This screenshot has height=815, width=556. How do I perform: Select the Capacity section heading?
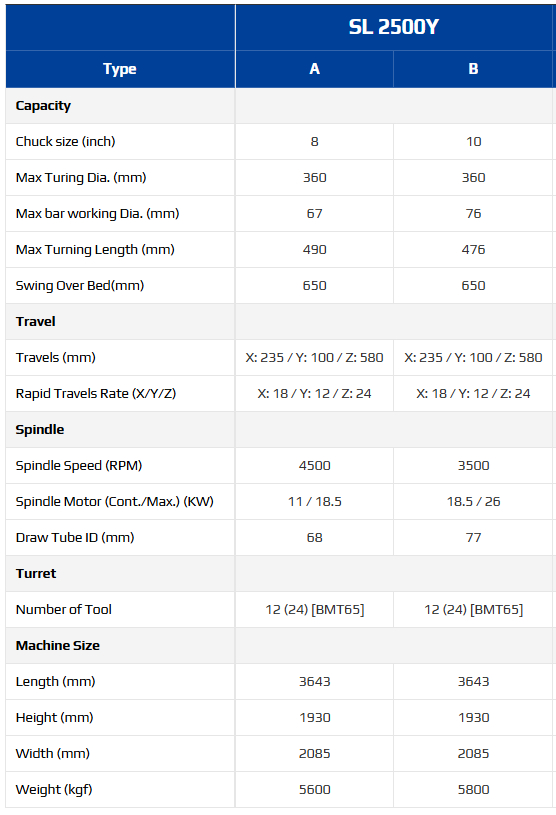pos(43,106)
